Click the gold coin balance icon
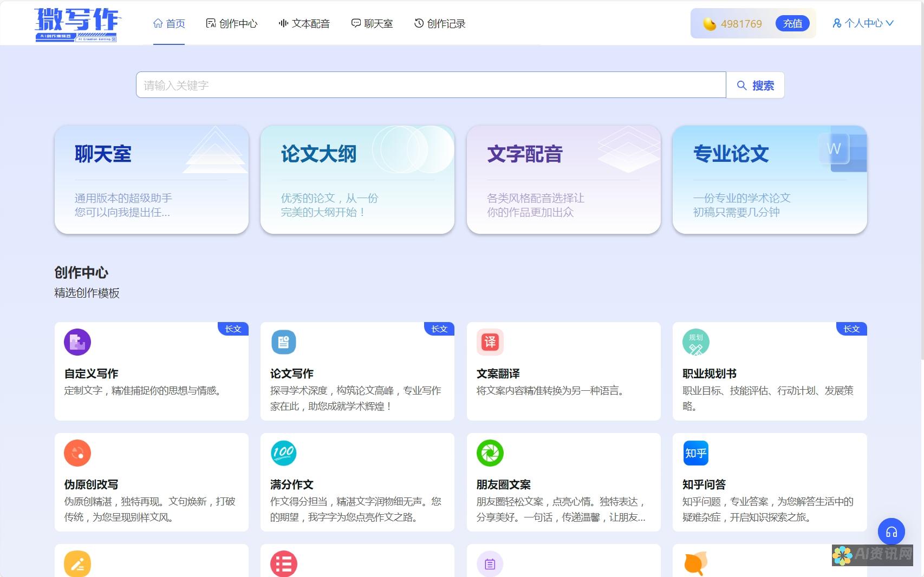 [x=709, y=24]
